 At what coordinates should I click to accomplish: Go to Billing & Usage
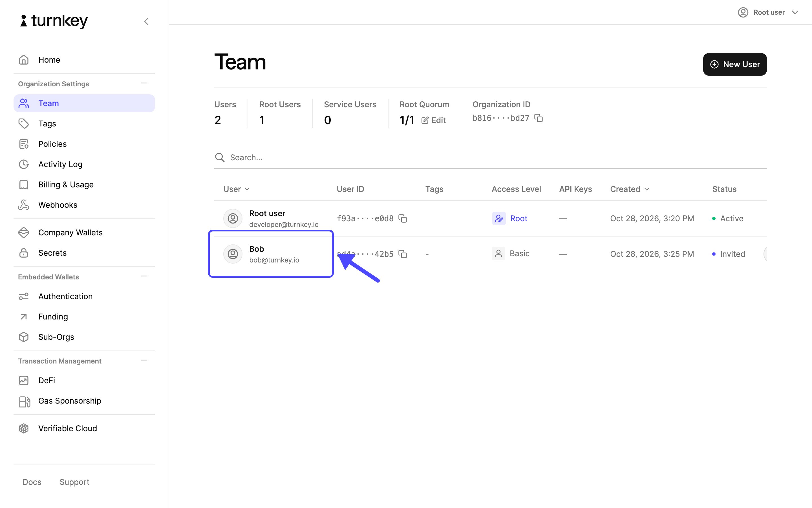click(x=84, y=185)
